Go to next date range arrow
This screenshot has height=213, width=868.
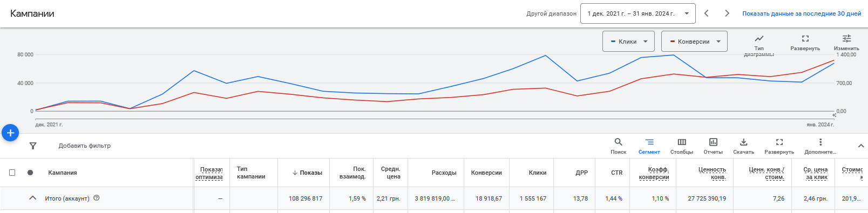click(727, 13)
